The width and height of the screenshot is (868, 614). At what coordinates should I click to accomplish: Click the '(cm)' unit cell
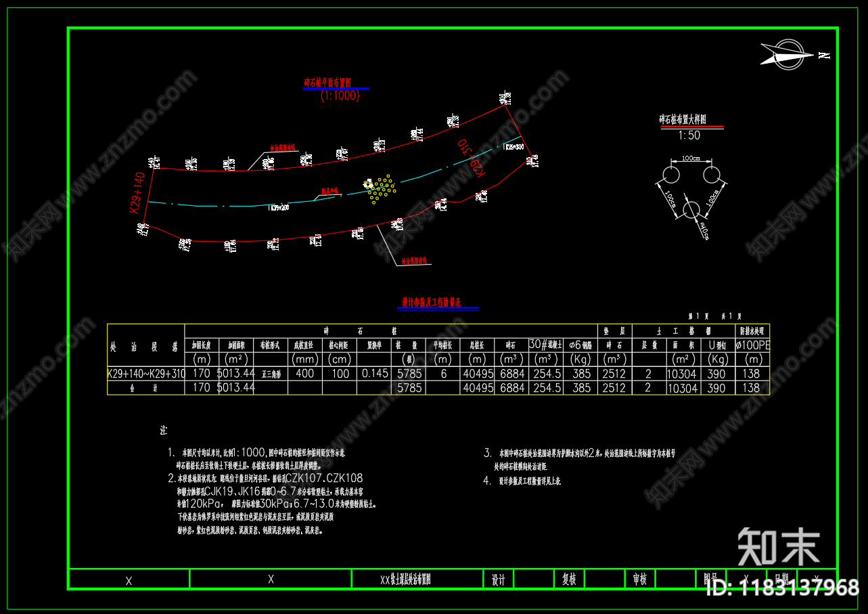pyautogui.click(x=339, y=359)
